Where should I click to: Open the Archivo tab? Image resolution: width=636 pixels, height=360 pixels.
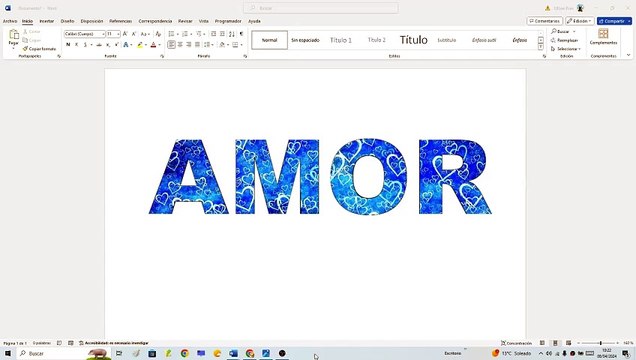point(10,21)
